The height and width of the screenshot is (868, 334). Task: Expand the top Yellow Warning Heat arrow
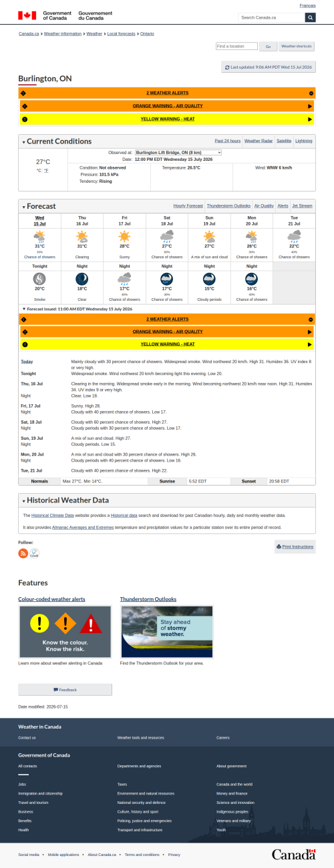coord(310,119)
